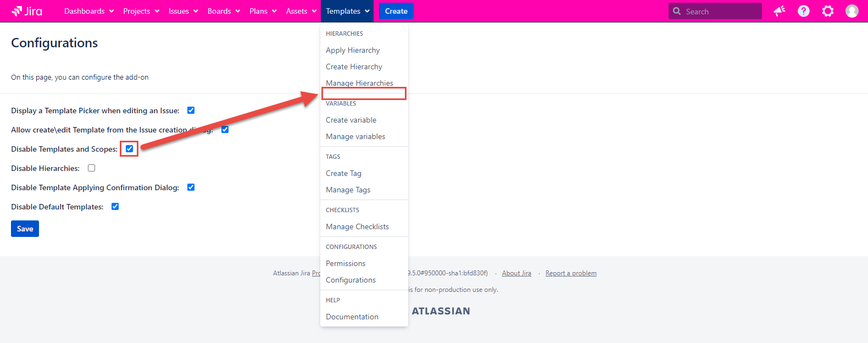
Task: Open Manage Checklists menu item
Action: (357, 226)
